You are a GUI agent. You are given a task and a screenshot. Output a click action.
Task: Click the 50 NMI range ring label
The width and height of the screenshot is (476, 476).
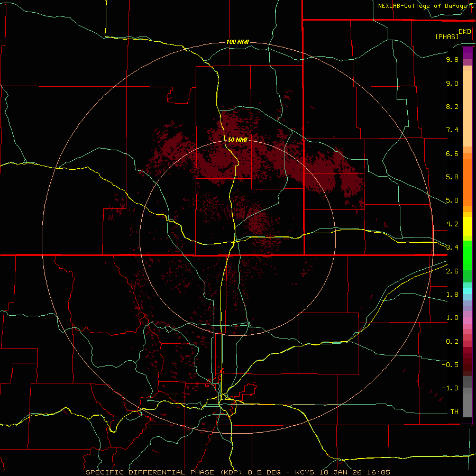pos(237,140)
